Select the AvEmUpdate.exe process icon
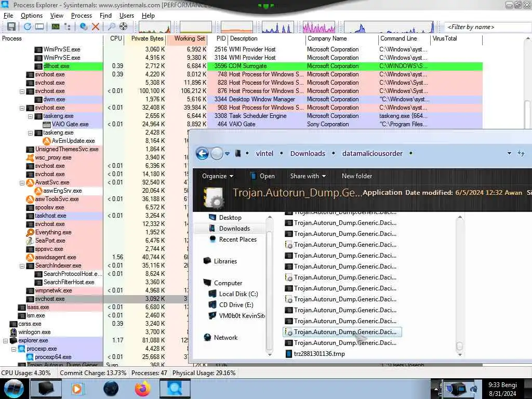The width and height of the screenshot is (532, 399). pos(47,141)
